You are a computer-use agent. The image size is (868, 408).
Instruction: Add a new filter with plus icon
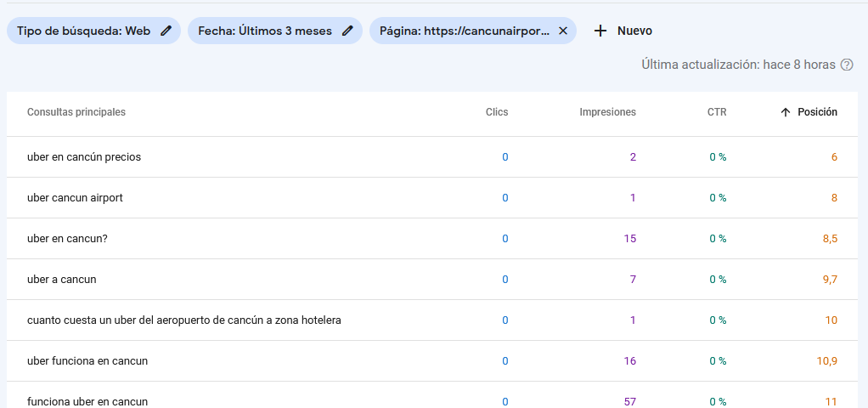[600, 31]
